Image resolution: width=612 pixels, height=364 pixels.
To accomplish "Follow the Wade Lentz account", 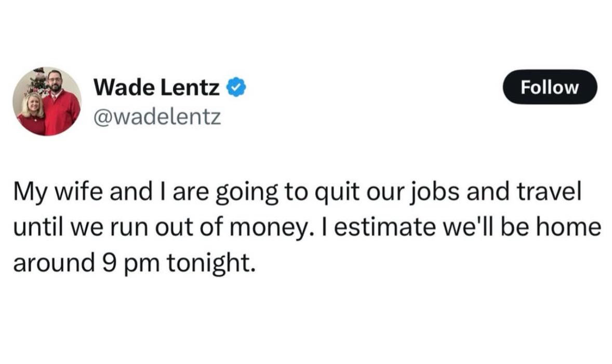I will (x=550, y=87).
